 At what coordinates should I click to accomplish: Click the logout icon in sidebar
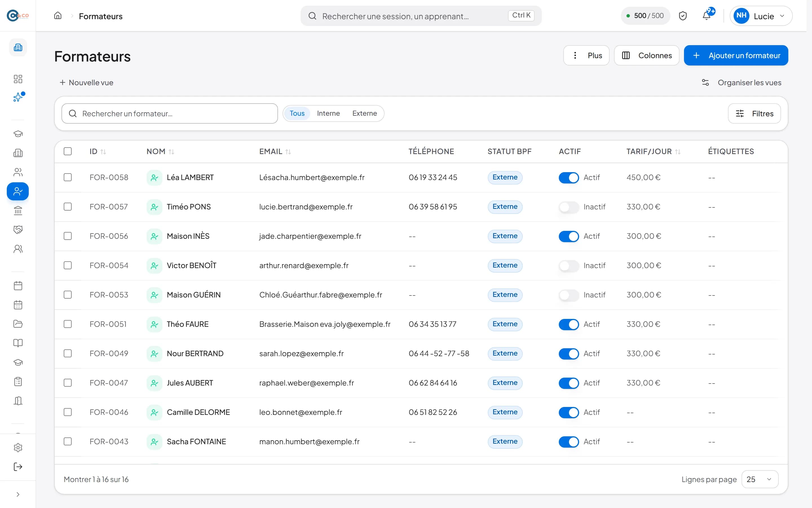(18, 467)
